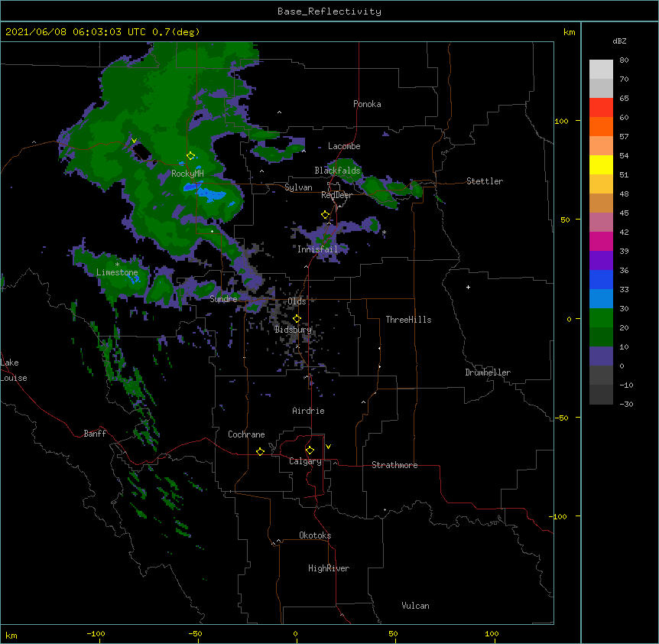The image size is (659, 644).
Task: Click the -30 dBZ legend value
Action: point(626,404)
